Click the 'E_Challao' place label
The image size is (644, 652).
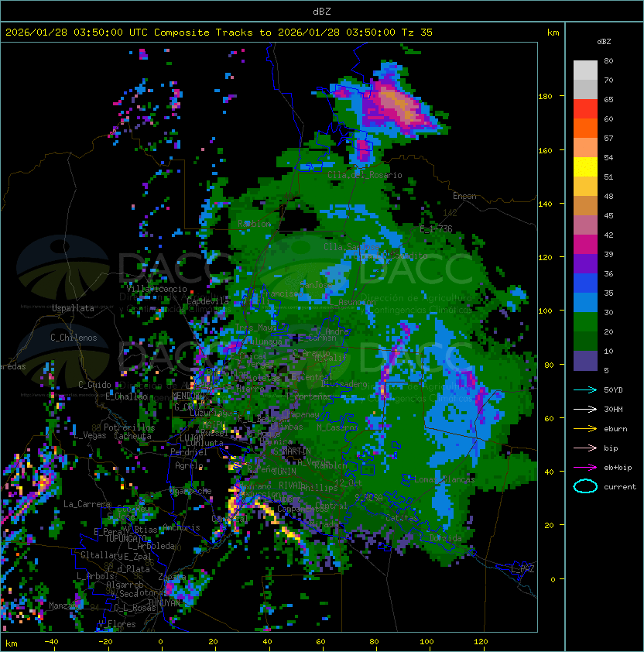coord(126,396)
